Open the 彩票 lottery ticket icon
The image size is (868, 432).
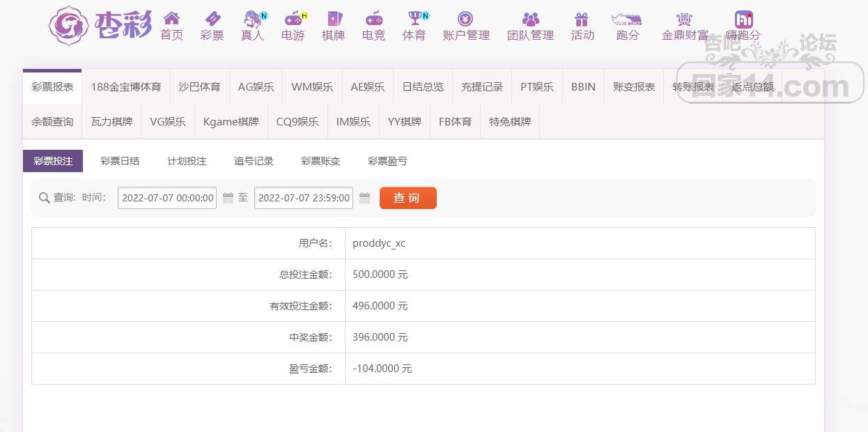[212, 19]
